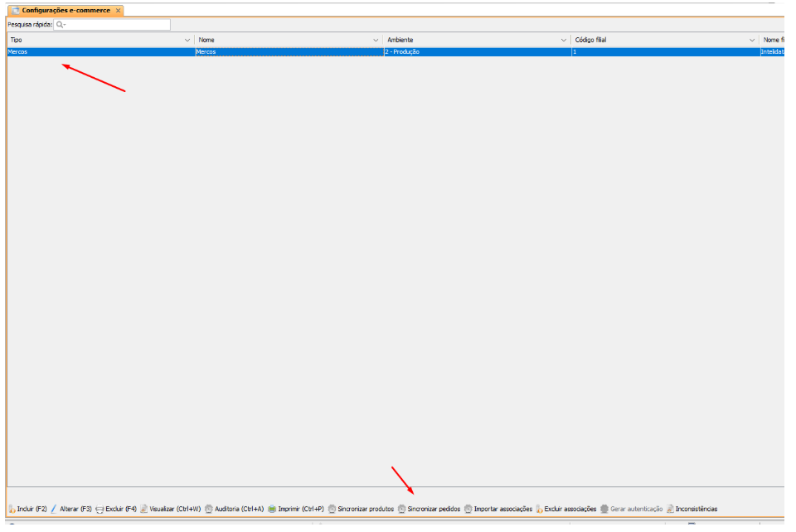Click the Alterar (F3) pencil icon
The height and width of the screenshot is (532, 796).
(x=54, y=509)
